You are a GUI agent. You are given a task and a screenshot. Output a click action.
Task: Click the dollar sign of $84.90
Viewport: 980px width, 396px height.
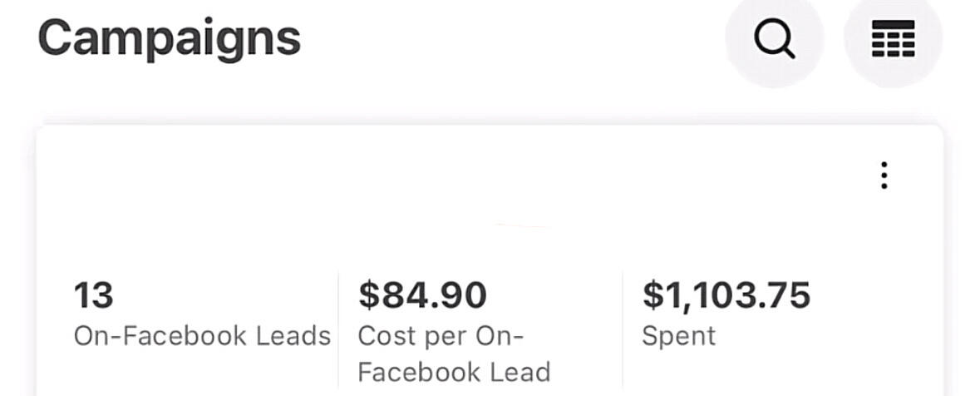[369, 295]
